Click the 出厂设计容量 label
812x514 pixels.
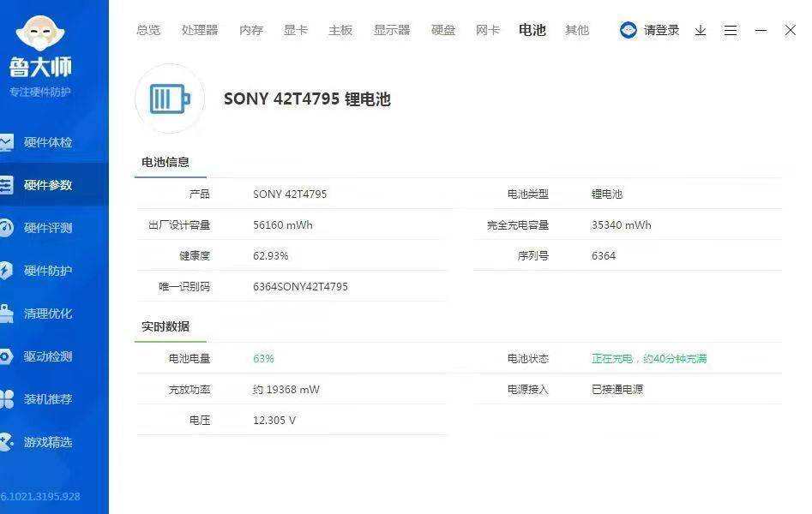click(179, 225)
